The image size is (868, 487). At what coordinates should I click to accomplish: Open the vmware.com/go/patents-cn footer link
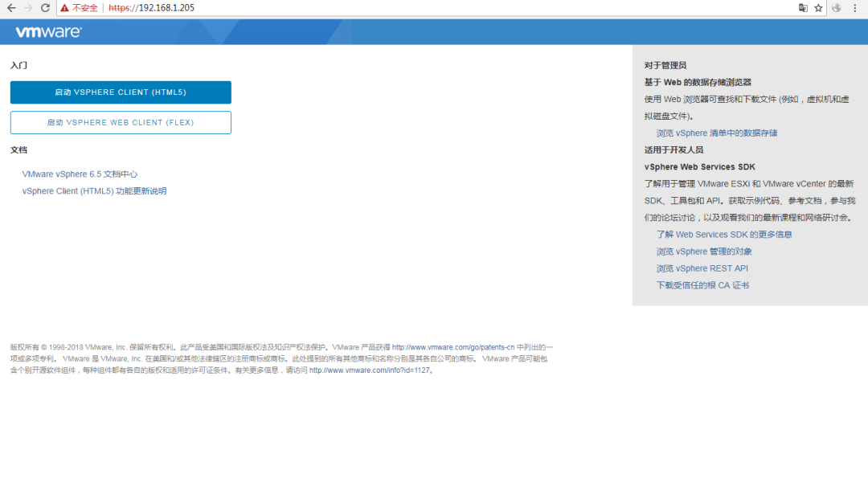pyautogui.click(x=453, y=347)
